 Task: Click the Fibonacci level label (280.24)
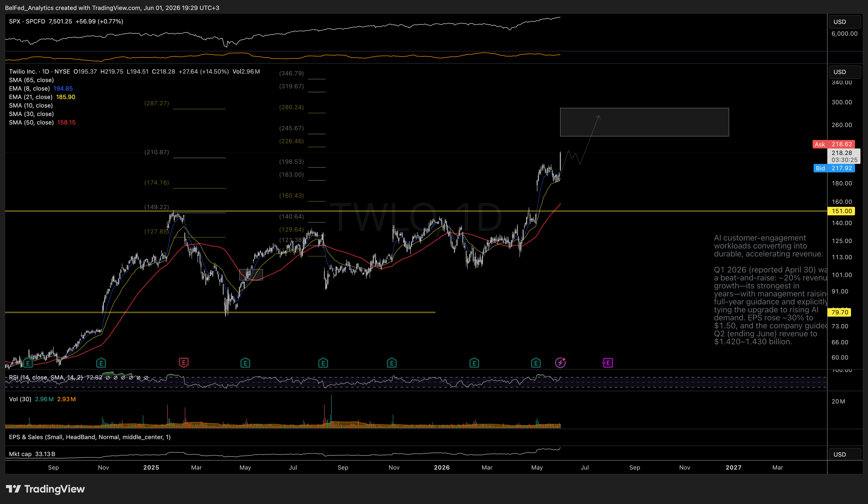[x=291, y=107]
